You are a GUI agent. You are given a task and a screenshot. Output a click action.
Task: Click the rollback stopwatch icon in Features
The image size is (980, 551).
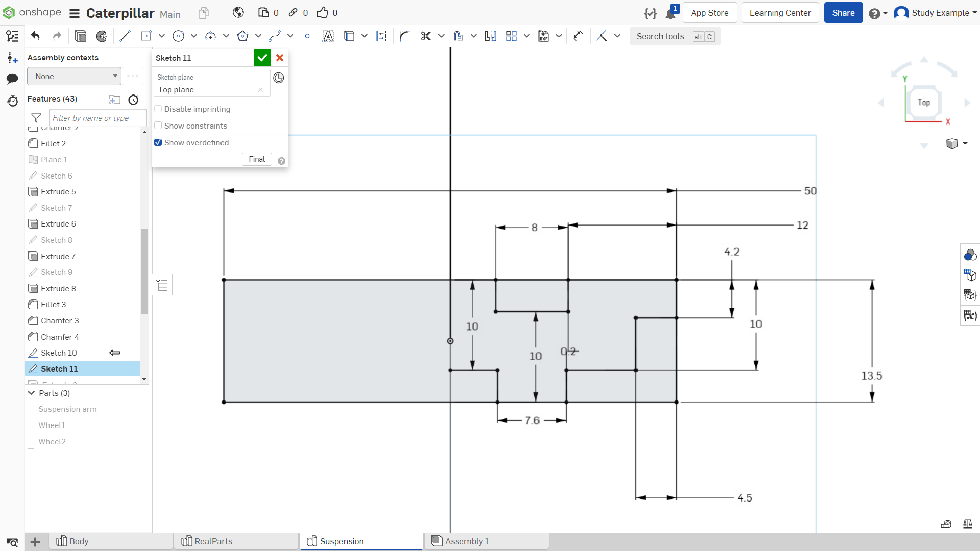click(x=133, y=99)
